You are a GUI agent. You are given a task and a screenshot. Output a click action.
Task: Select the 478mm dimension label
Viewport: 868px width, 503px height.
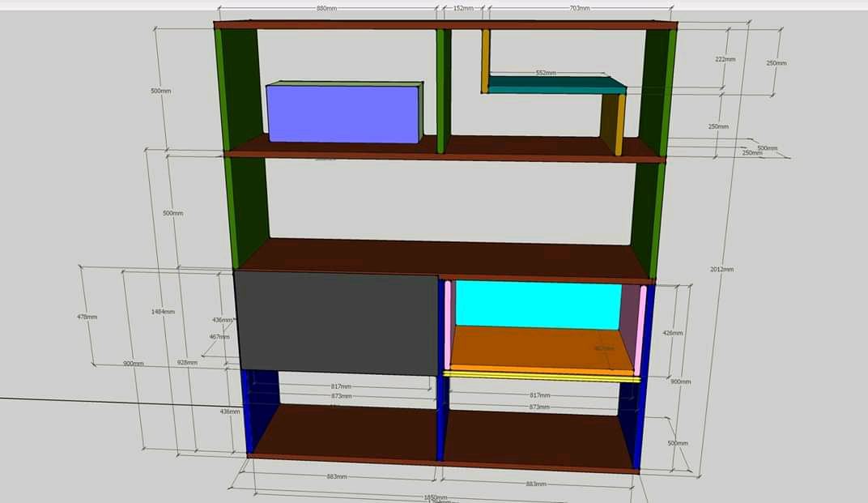[87, 317]
